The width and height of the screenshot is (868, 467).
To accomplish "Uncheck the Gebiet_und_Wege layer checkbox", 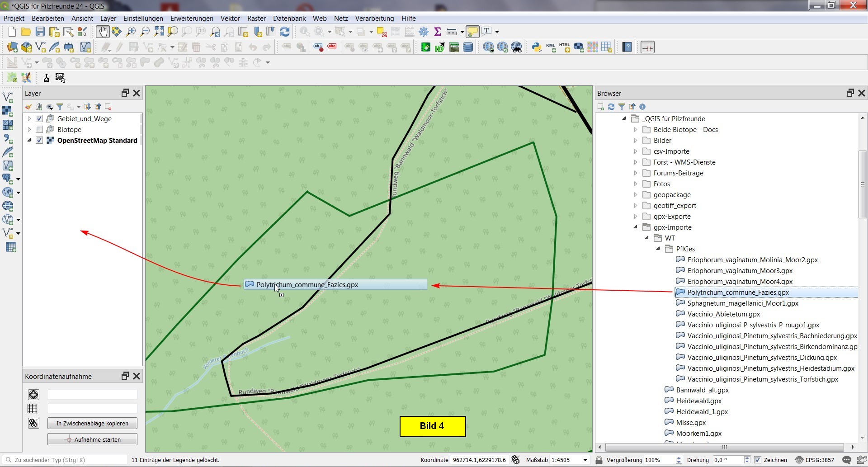I will [39, 118].
